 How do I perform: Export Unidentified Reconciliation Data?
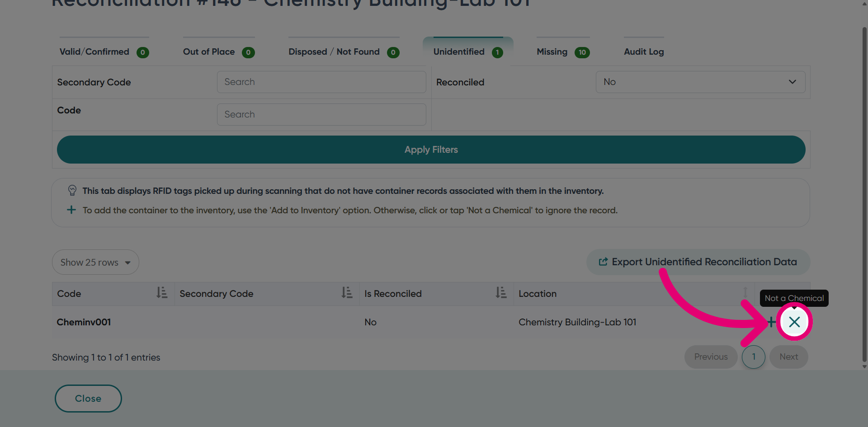[698, 262]
